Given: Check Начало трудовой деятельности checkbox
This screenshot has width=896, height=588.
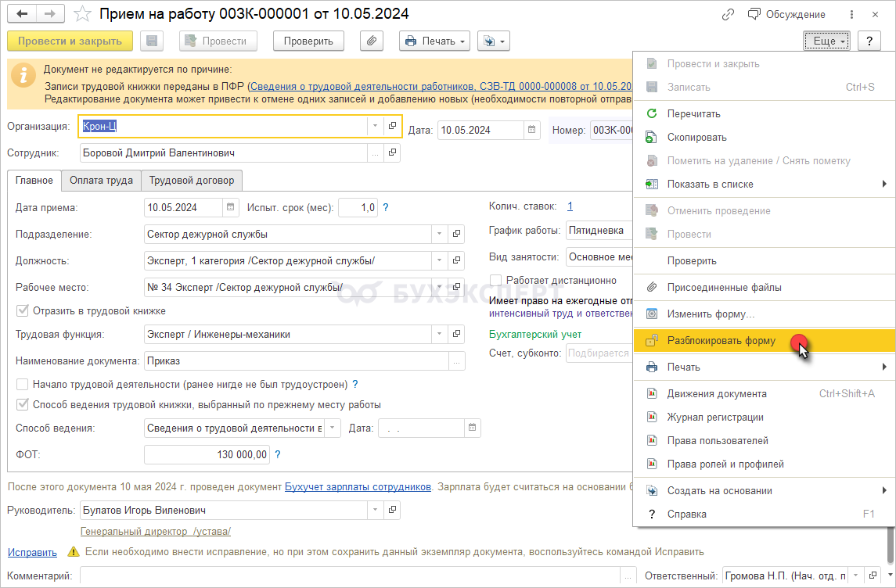Looking at the screenshot, I should point(23,385).
